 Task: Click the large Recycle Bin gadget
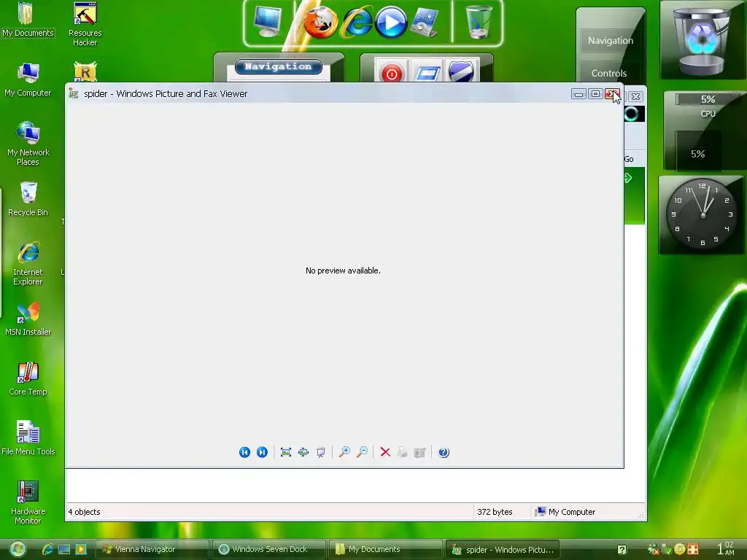pyautogui.click(x=703, y=40)
